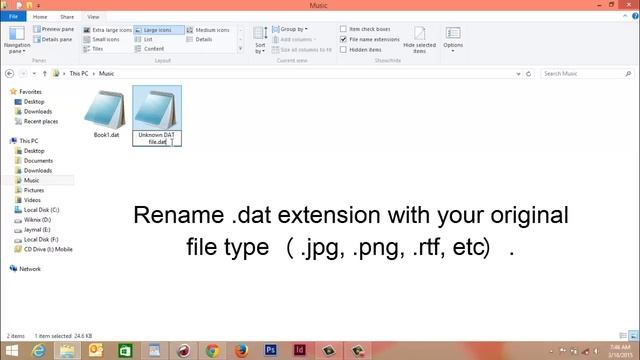Expand the layout gallery more arrow

pyautogui.click(x=240, y=49)
